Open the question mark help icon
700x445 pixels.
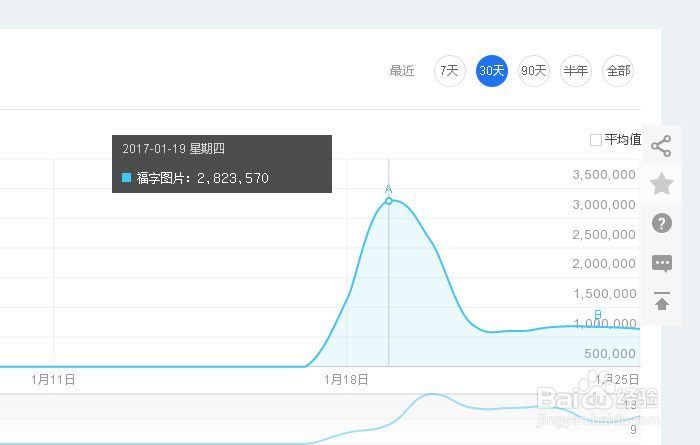662,223
